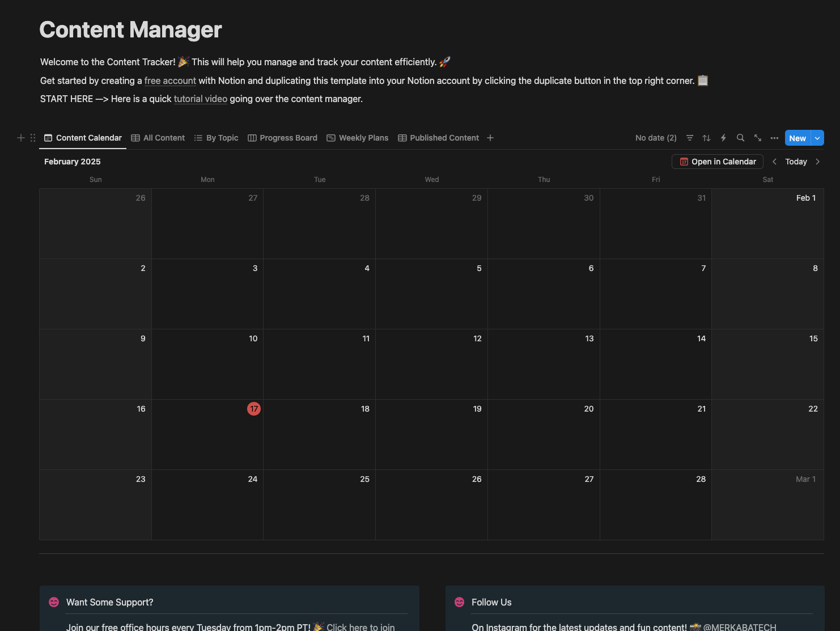Add a new view with plus icon

tap(490, 138)
